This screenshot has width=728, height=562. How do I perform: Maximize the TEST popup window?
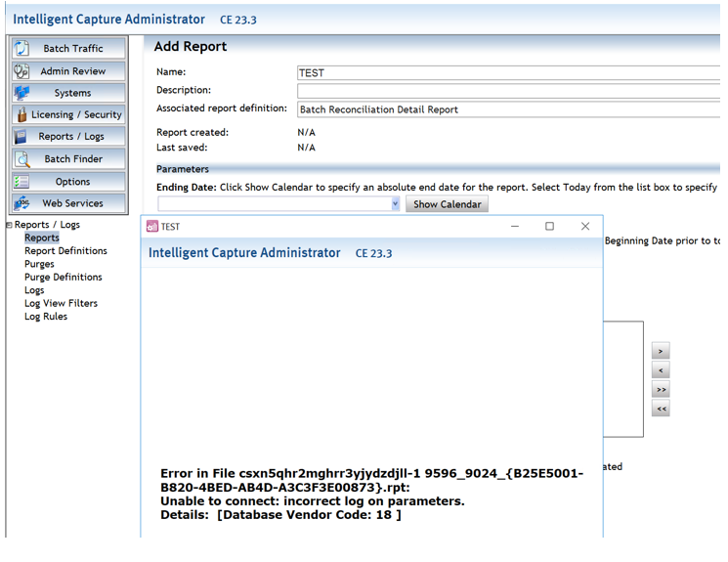549,226
